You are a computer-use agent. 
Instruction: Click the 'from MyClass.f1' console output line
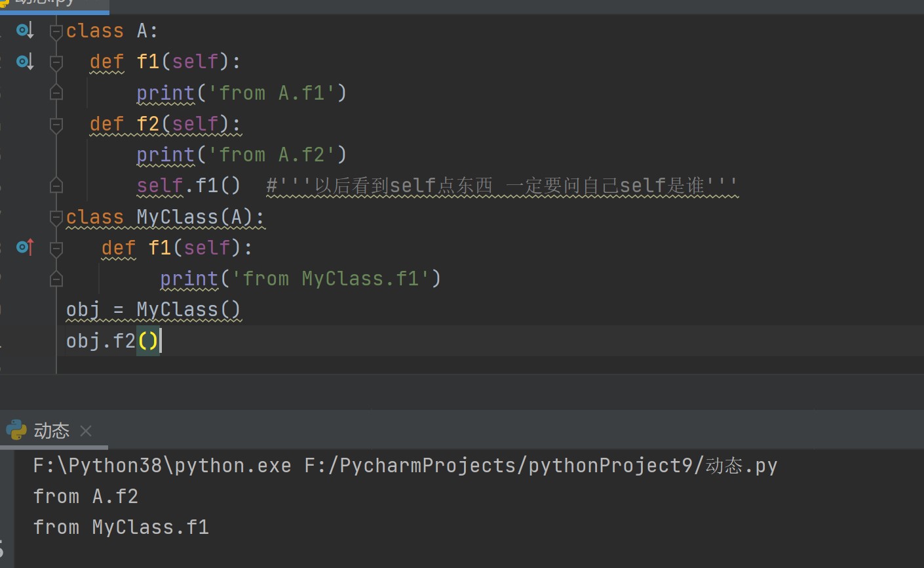pos(121,527)
